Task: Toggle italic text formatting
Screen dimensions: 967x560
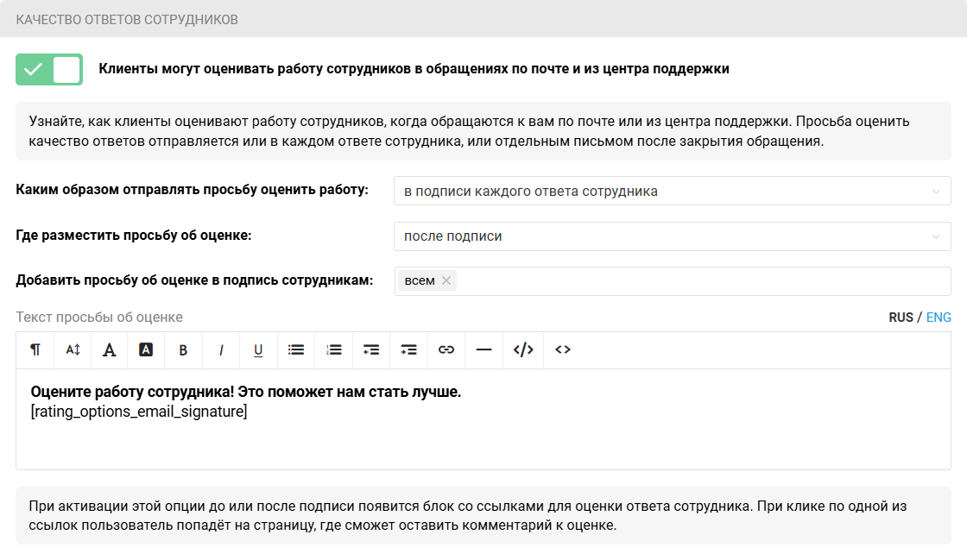Action: point(221,349)
